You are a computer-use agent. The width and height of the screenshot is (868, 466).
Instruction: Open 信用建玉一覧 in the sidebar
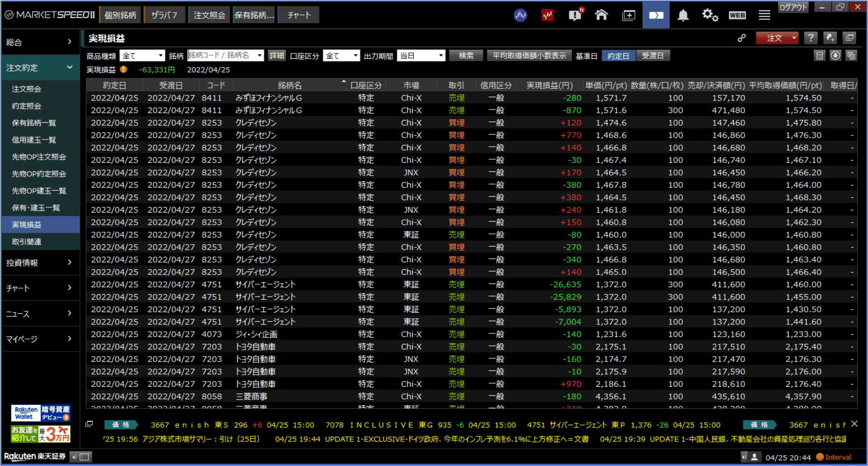[x=40, y=140]
